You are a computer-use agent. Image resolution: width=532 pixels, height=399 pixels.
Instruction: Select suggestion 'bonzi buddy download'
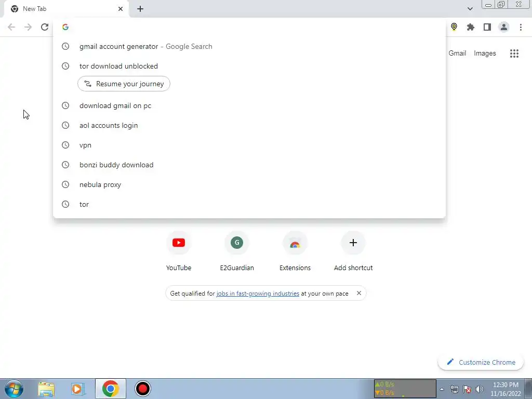pos(249,165)
